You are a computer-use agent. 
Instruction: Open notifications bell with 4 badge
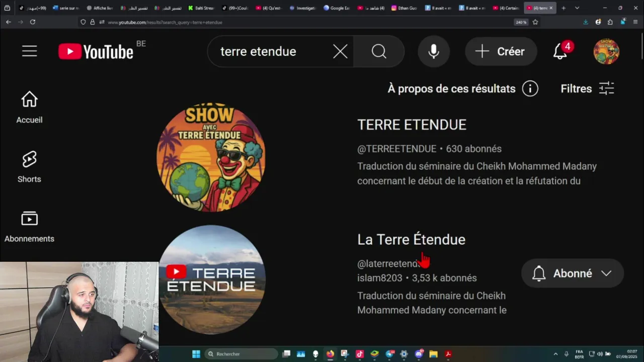pos(560,51)
